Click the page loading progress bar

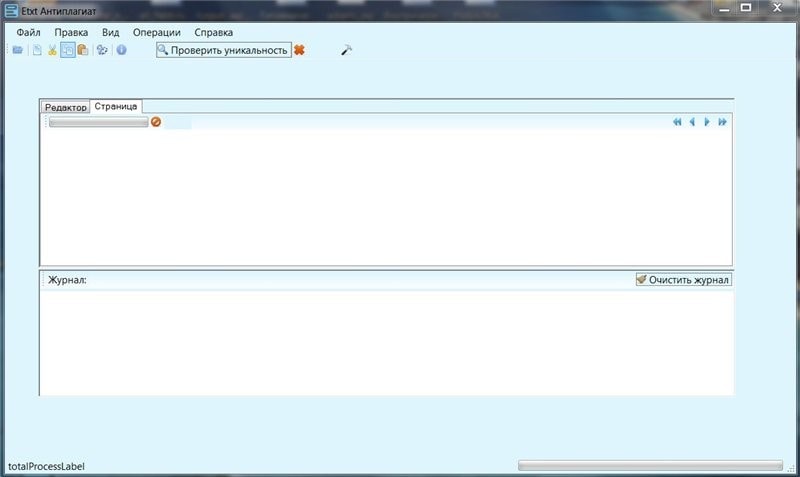(98, 122)
